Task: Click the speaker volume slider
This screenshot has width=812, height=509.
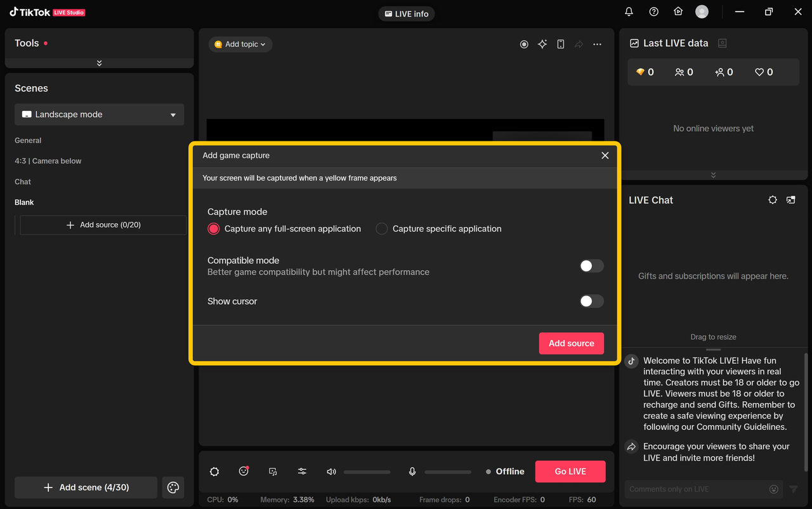Action: point(367,472)
